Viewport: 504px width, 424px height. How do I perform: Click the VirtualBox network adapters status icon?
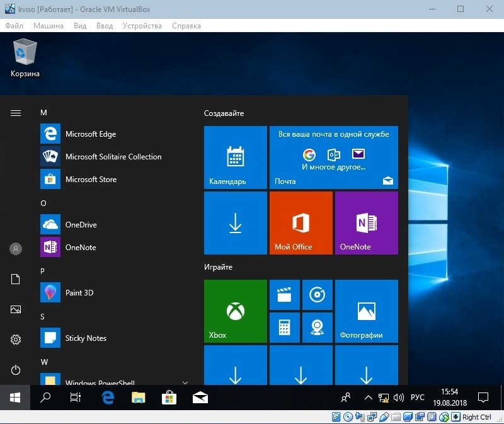click(372, 417)
